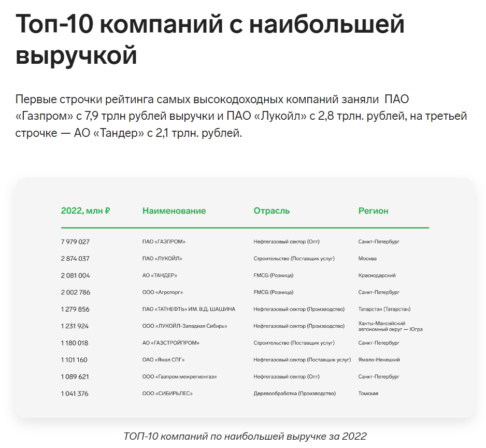Click region cell 'Москва'
The image size is (486, 448).
coord(367,258)
